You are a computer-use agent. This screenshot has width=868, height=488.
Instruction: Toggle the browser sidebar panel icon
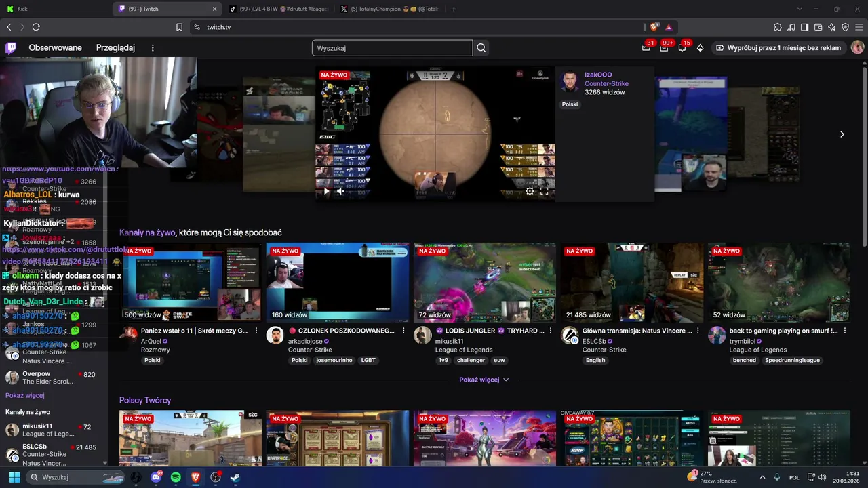tap(804, 27)
